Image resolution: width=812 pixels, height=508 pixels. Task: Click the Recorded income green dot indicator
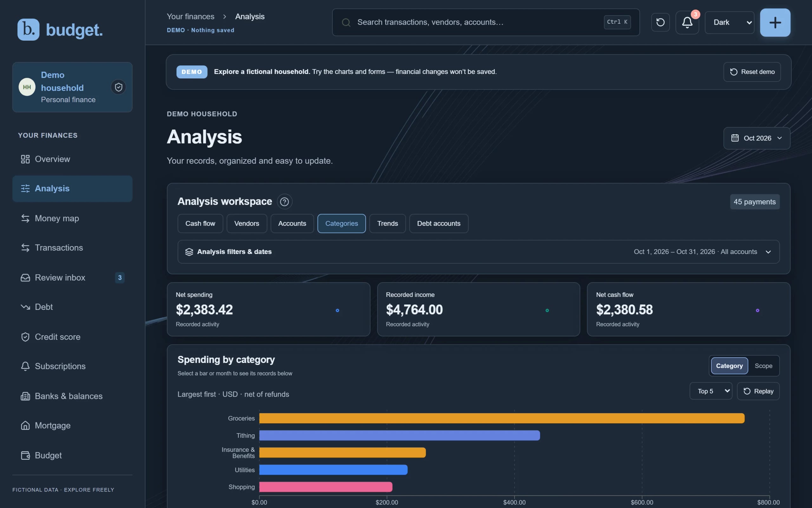click(547, 311)
